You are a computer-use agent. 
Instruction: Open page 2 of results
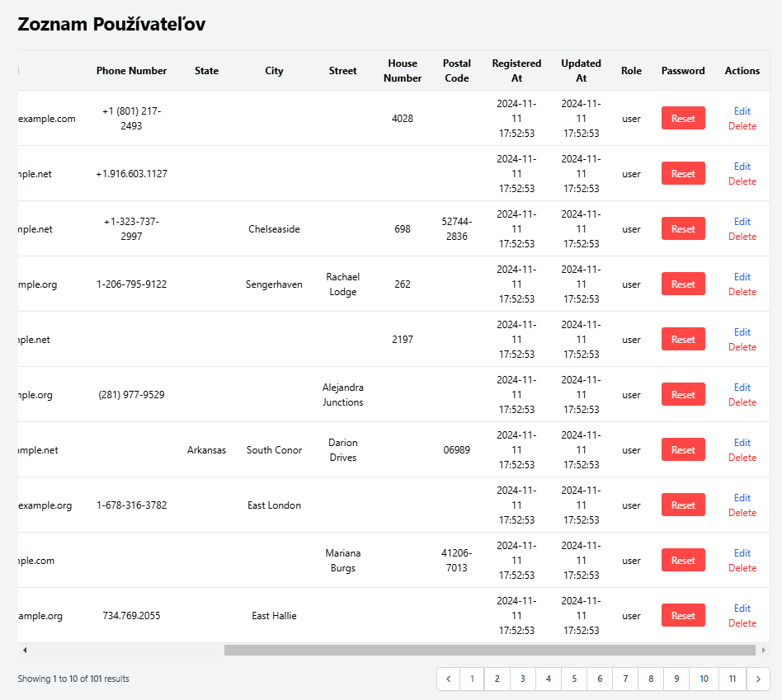(x=497, y=679)
